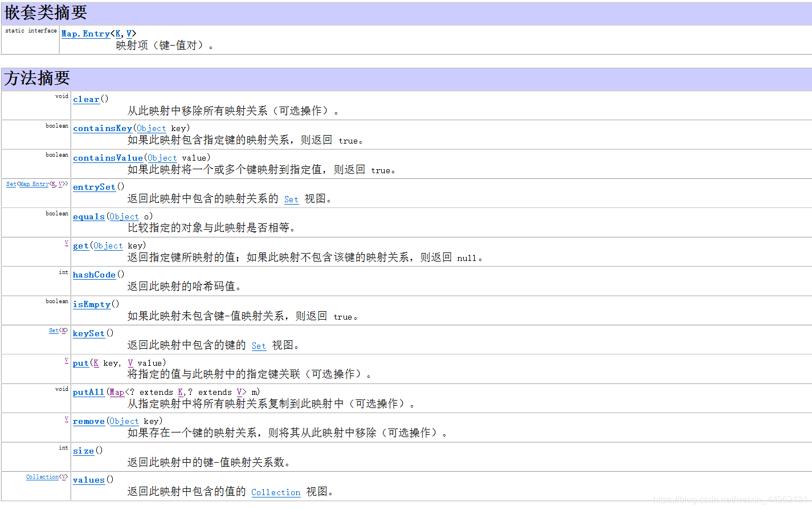
Task: Click description '映射项（键-值对）。'
Action: [x=165, y=45]
